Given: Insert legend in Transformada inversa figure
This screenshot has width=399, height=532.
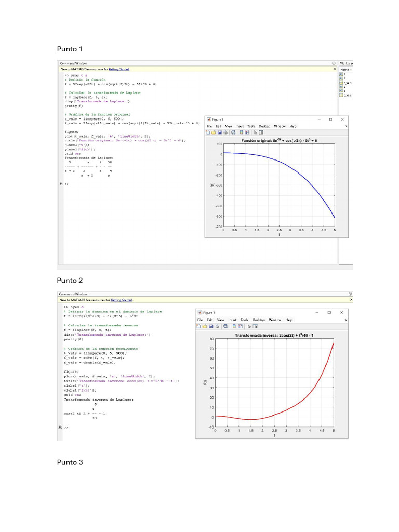Looking at the screenshot, I should [x=240, y=326].
